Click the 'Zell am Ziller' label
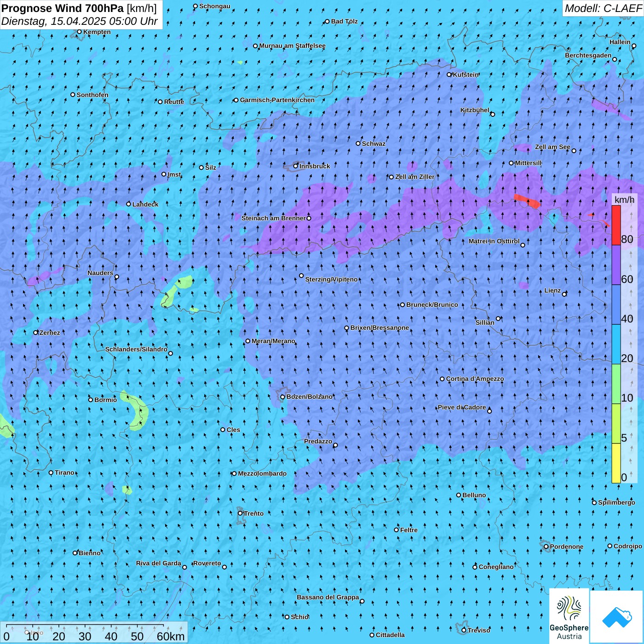Viewport: 644px width, 644px height. pos(415,177)
